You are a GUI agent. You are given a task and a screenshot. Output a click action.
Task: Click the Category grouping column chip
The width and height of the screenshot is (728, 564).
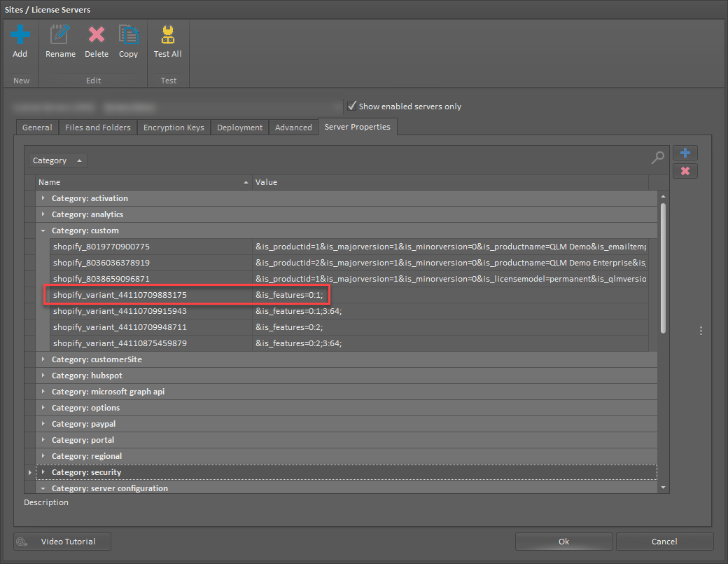pyautogui.click(x=57, y=160)
